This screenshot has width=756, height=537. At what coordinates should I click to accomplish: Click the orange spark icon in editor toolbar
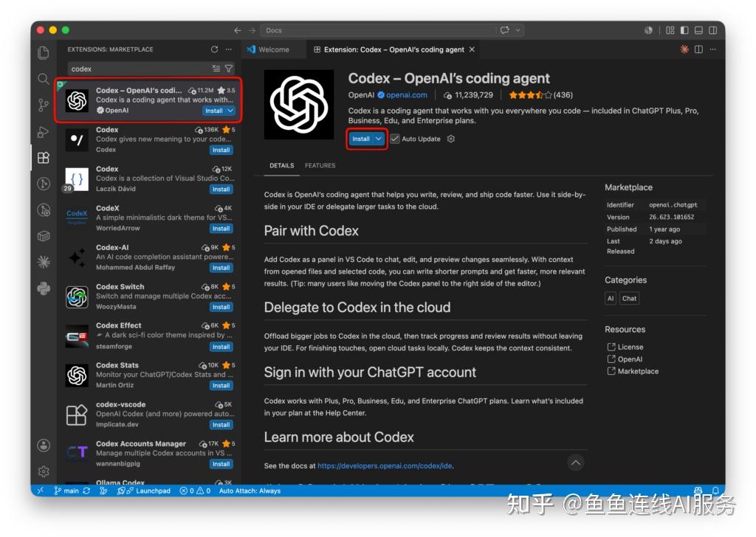pyautogui.click(x=684, y=49)
